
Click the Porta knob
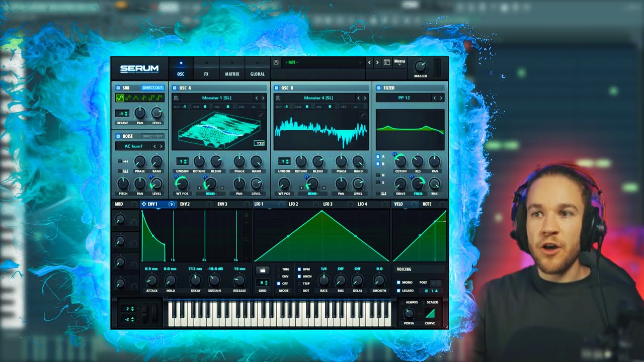tap(409, 313)
